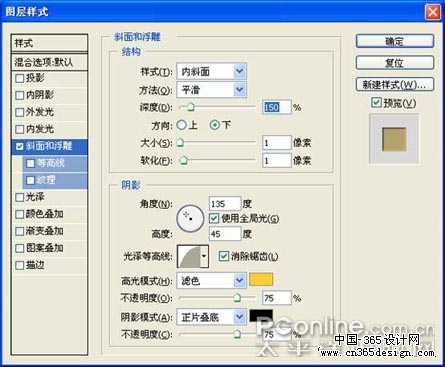Click the 深度 depth slider handle

[191, 107]
